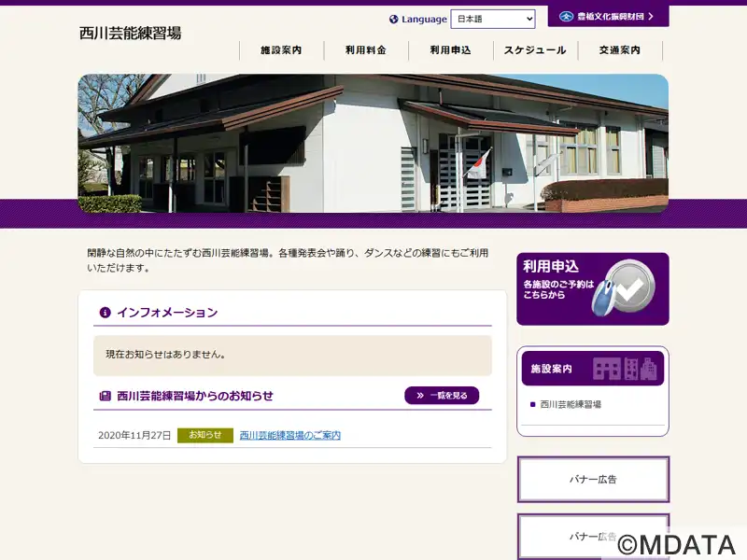Click the globe icon beside Language
Image resolution: width=747 pixels, height=560 pixels.
(393, 19)
